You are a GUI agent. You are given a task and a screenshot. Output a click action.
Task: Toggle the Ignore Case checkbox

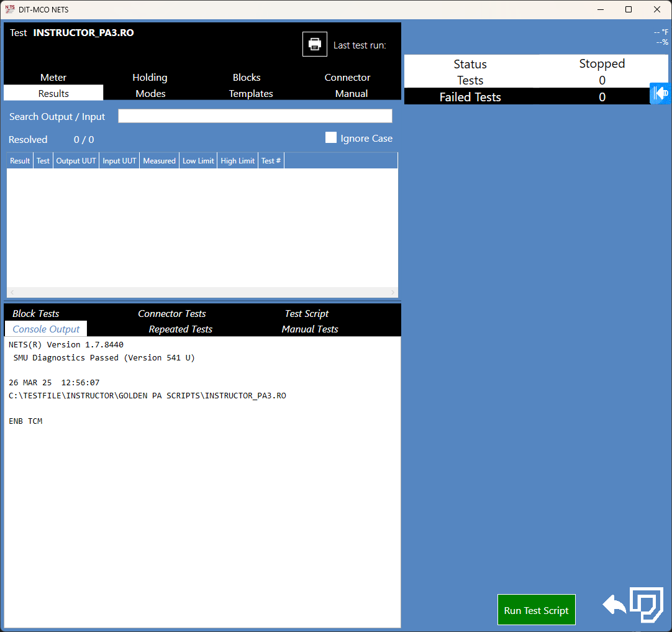pos(331,137)
